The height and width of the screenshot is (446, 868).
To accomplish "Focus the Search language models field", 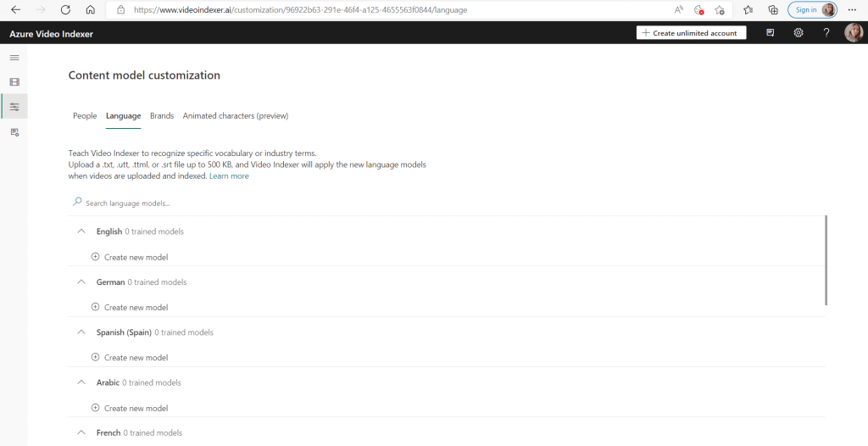I will [x=446, y=203].
